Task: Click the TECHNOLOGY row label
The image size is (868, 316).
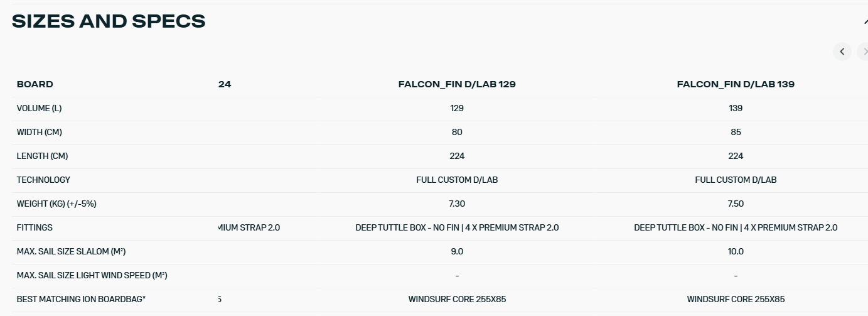Action: (x=43, y=180)
